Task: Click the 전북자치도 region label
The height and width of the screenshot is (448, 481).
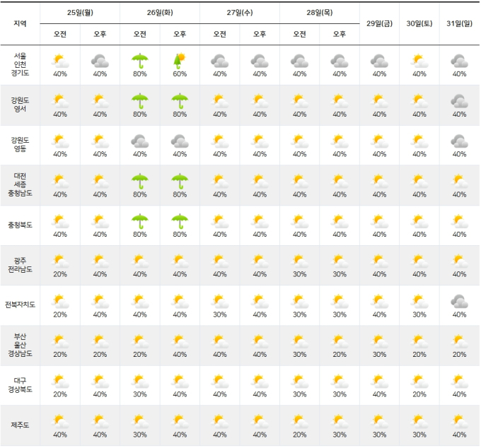Action: click(21, 305)
